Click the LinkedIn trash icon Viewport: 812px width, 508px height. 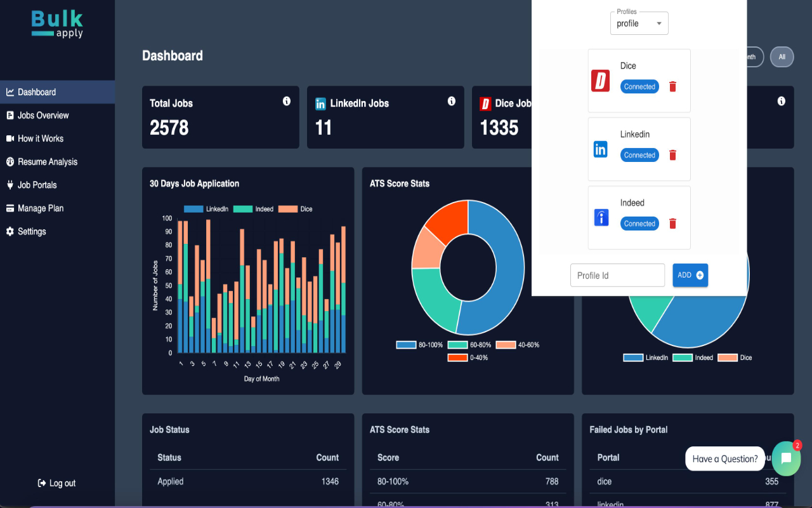click(x=673, y=155)
